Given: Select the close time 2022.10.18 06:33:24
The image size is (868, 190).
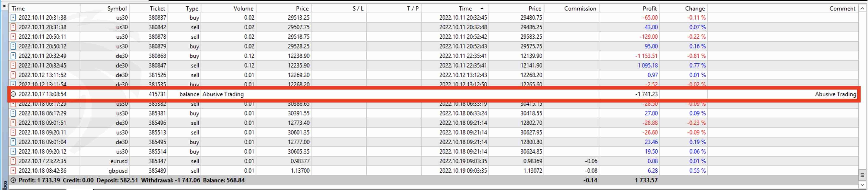Looking at the screenshot, I should pos(463,113).
